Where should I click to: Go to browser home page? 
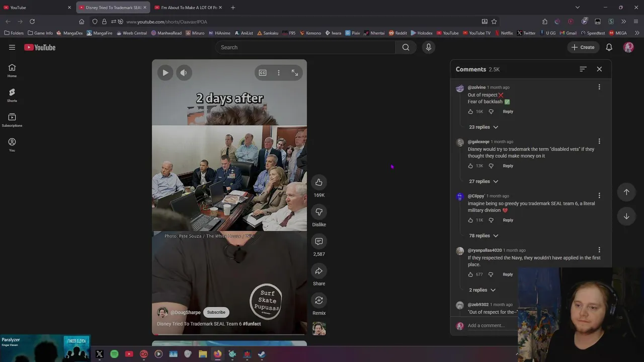coord(82,22)
